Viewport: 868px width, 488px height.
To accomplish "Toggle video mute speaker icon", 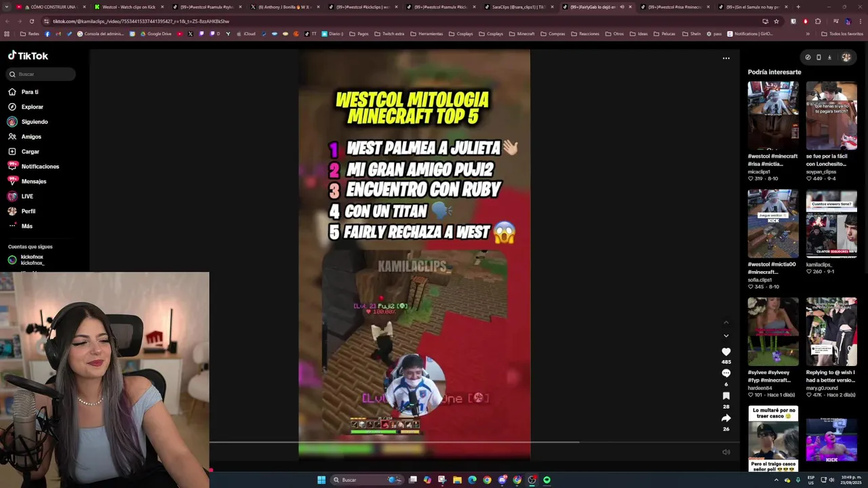I will (x=726, y=452).
